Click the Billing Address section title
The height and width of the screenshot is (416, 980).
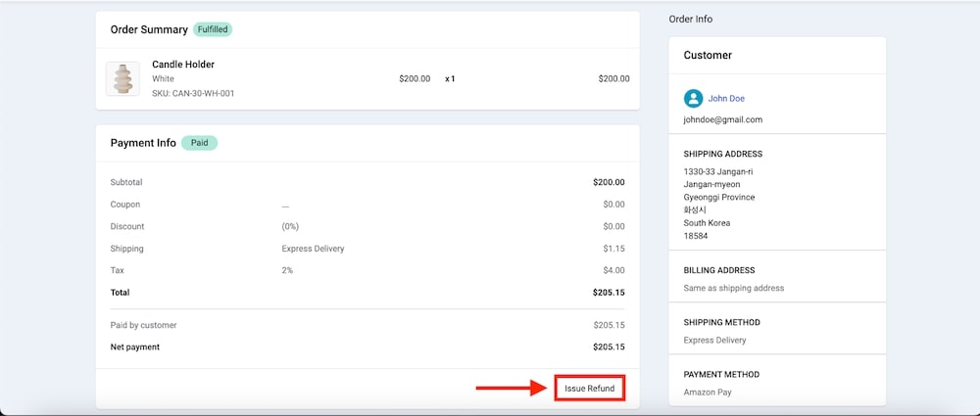click(x=718, y=270)
